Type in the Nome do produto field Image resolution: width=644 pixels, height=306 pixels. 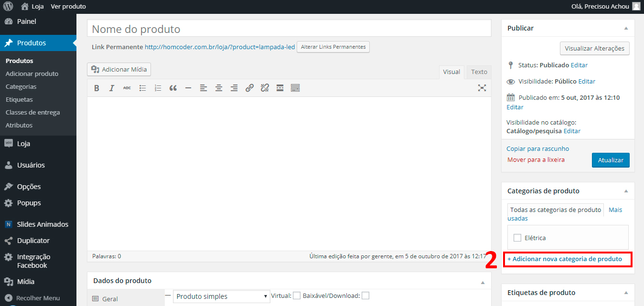(x=289, y=29)
